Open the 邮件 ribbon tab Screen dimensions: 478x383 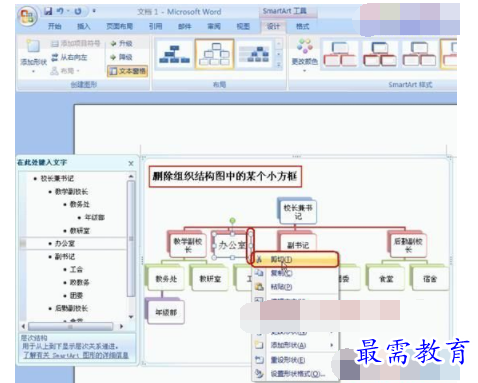[184, 26]
